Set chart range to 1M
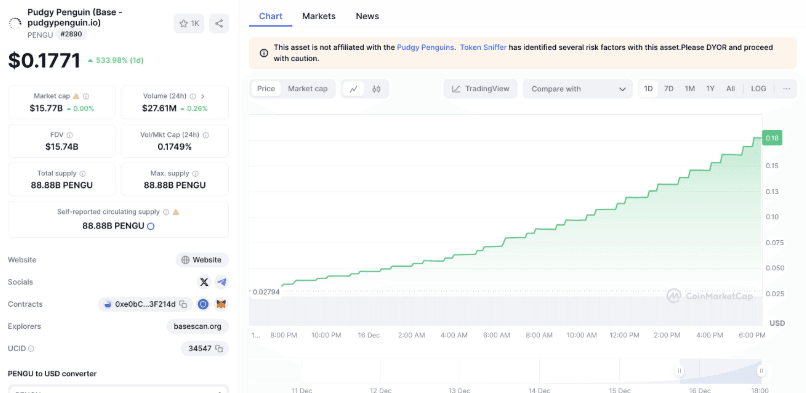The image size is (806, 393). [x=689, y=88]
